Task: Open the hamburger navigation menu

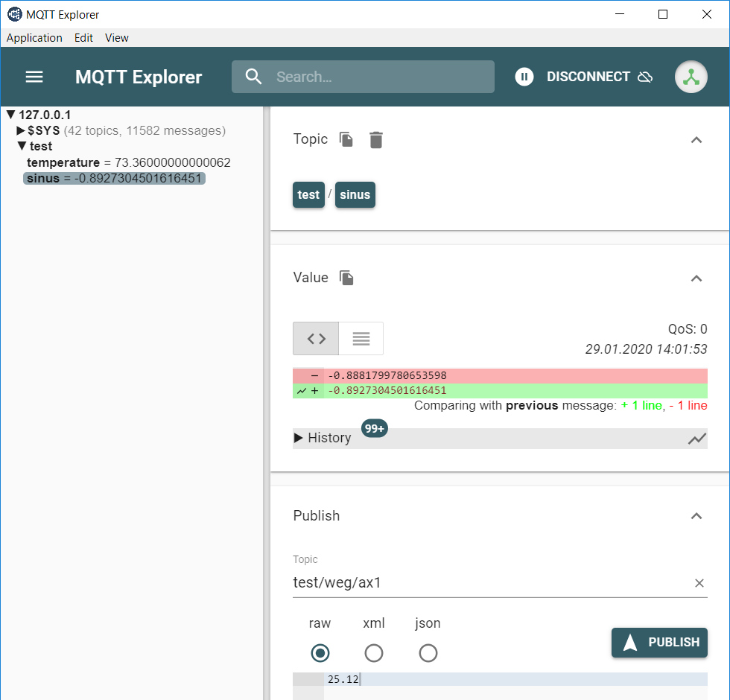Action: tap(34, 77)
